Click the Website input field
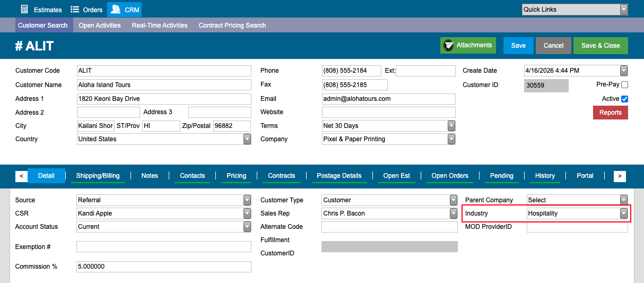The width and height of the screenshot is (644, 283). [389, 112]
